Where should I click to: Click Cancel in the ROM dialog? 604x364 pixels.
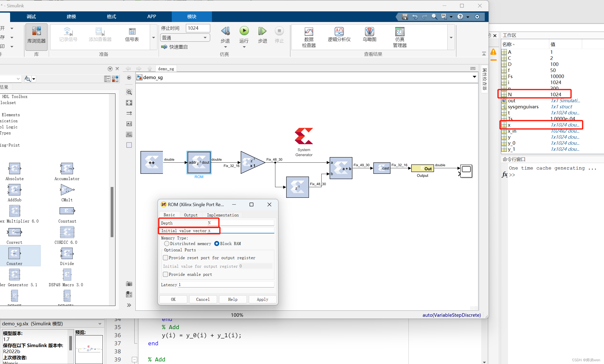point(203,299)
